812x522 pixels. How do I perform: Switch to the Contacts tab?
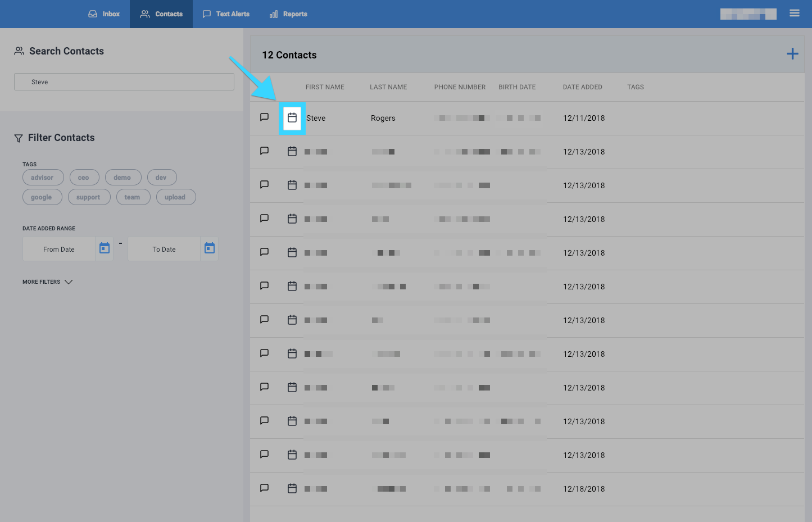click(x=161, y=14)
